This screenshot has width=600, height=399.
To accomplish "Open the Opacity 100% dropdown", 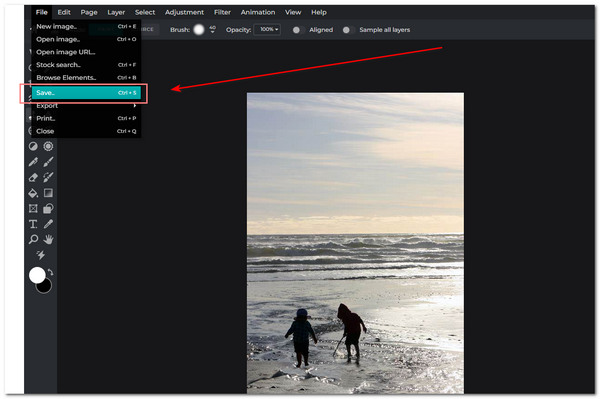I will pyautogui.click(x=267, y=29).
